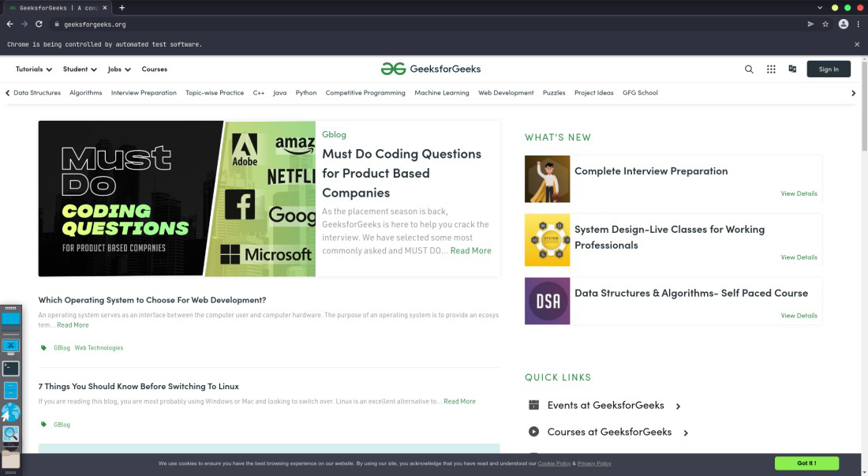This screenshot has height=476, width=868.
Task: Go to Courses in the top menu
Action: pos(154,69)
